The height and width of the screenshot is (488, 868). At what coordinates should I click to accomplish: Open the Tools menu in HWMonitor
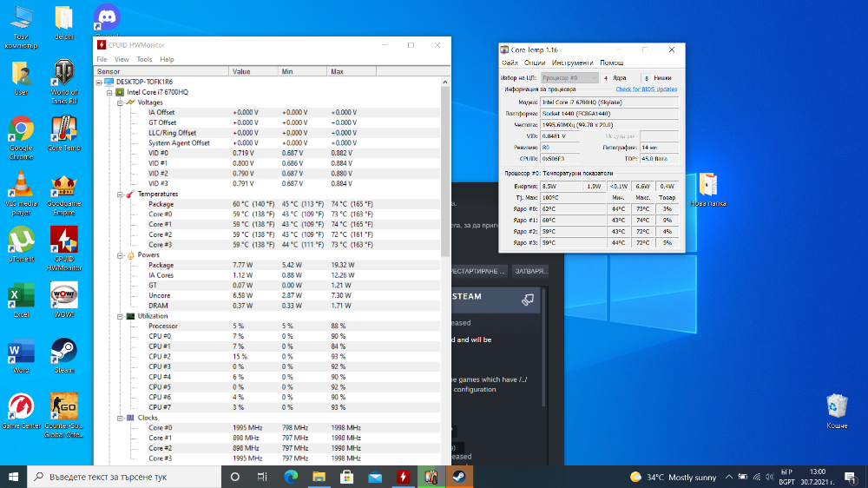coord(144,59)
